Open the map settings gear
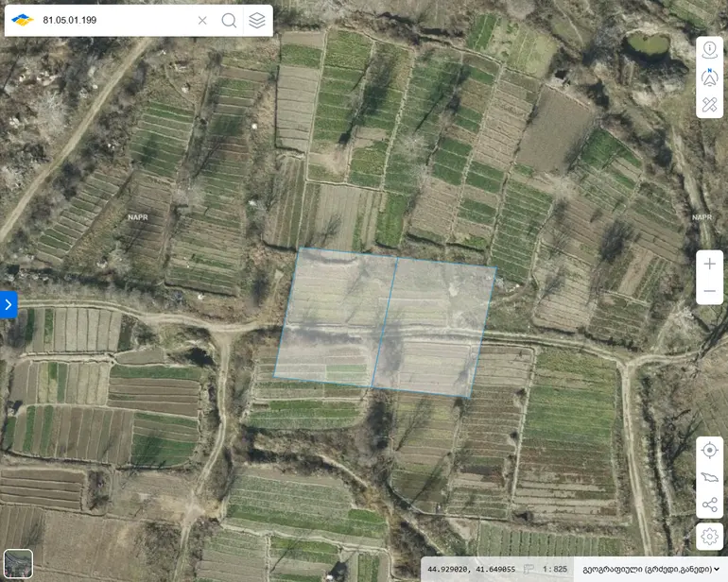This screenshot has height=582, width=728. click(x=709, y=537)
